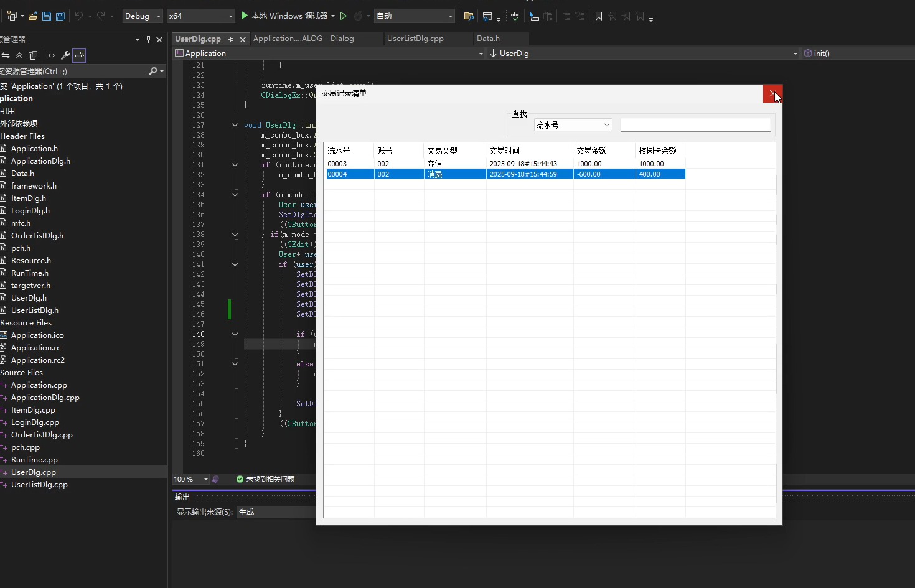The height and width of the screenshot is (588, 915).
Task: Select transaction row 00004
Action: coord(505,174)
